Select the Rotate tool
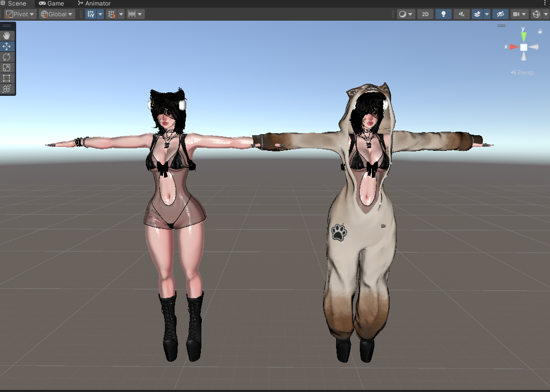The height and width of the screenshot is (392, 550). click(7, 57)
